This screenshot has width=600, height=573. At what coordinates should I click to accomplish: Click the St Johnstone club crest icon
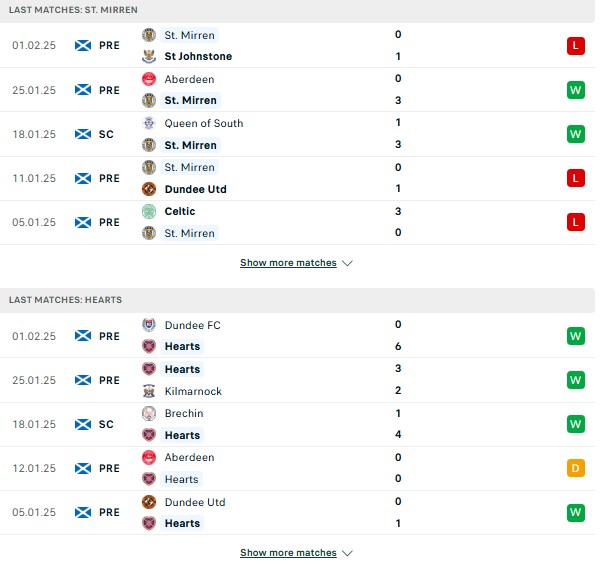[149, 56]
